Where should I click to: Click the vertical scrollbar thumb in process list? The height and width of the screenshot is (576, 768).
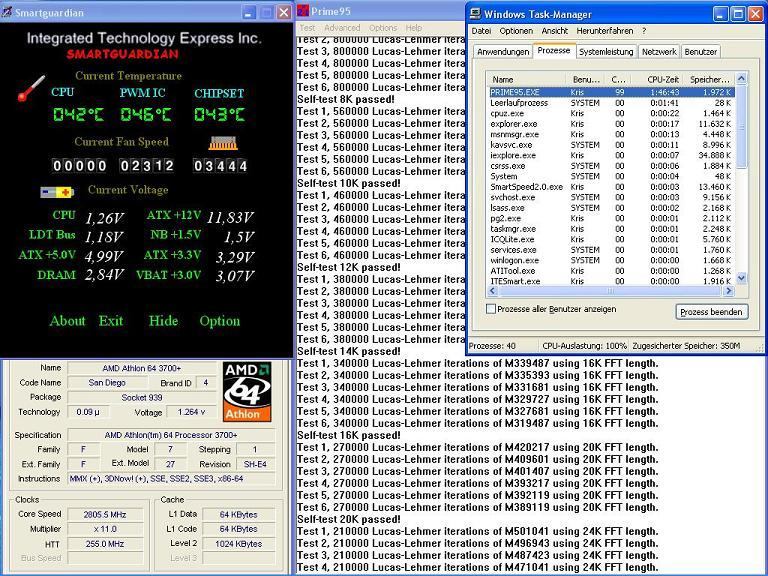(x=741, y=126)
